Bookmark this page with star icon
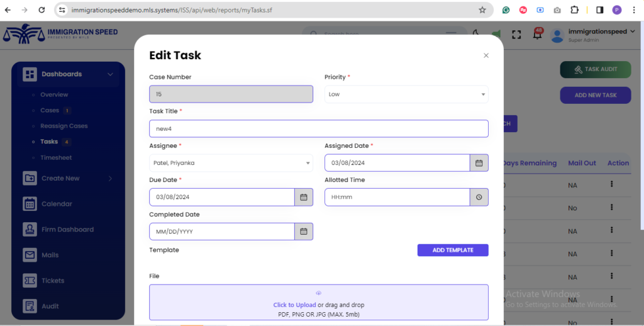 482,10
